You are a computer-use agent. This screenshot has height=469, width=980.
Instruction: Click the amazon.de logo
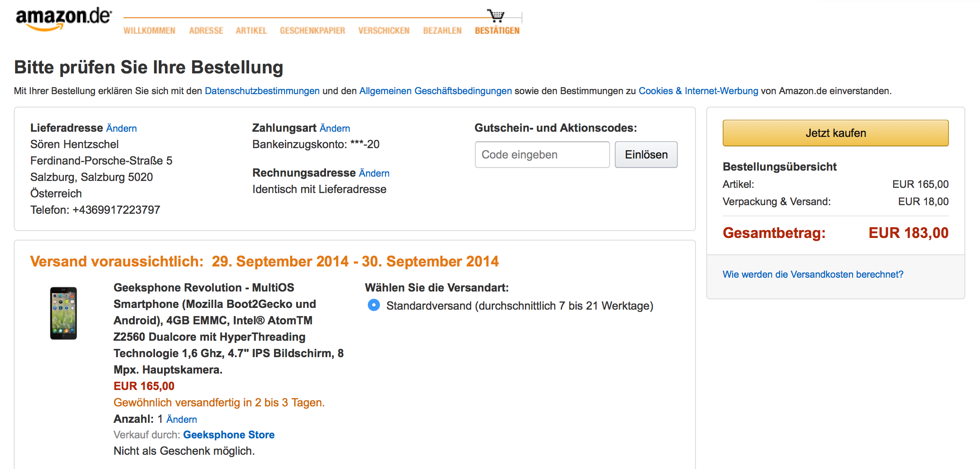coord(64,19)
